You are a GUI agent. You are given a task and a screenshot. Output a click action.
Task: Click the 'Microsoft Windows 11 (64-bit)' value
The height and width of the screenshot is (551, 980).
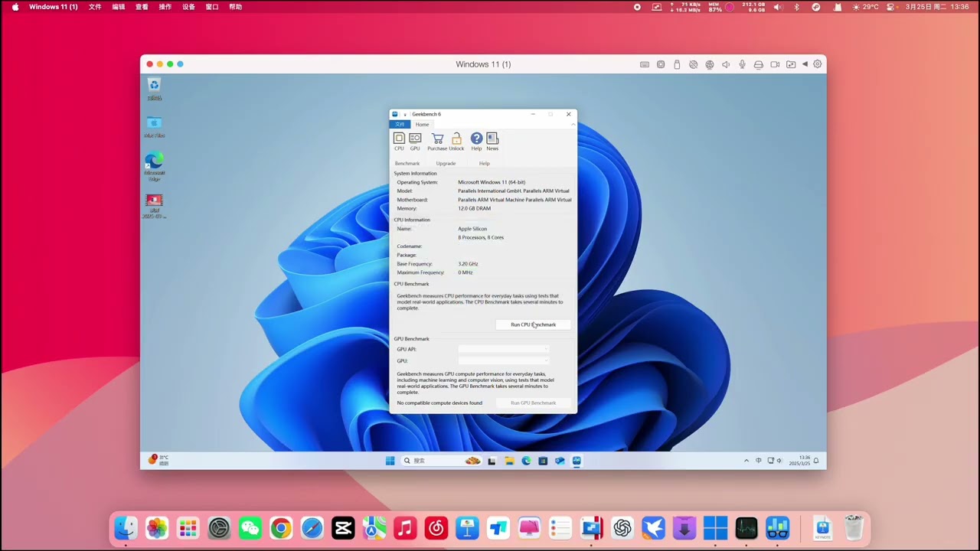point(492,182)
